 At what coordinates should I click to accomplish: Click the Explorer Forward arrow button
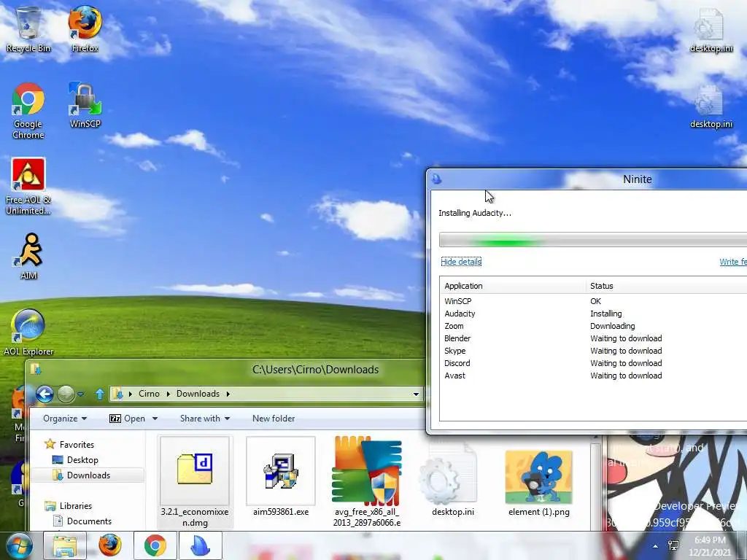point(66,394)
